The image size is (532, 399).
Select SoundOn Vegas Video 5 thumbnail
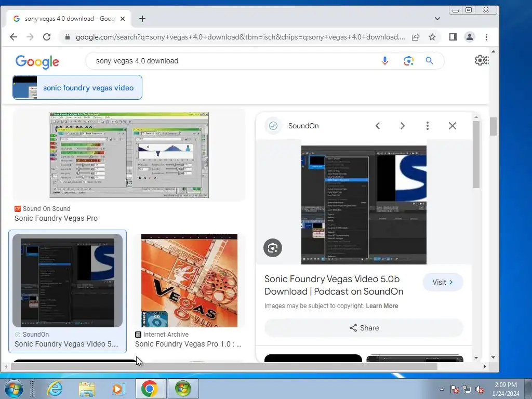68,280
